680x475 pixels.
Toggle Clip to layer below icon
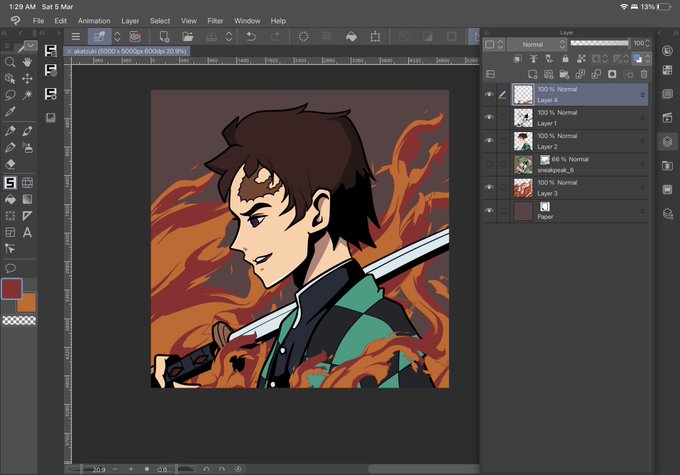517,59
